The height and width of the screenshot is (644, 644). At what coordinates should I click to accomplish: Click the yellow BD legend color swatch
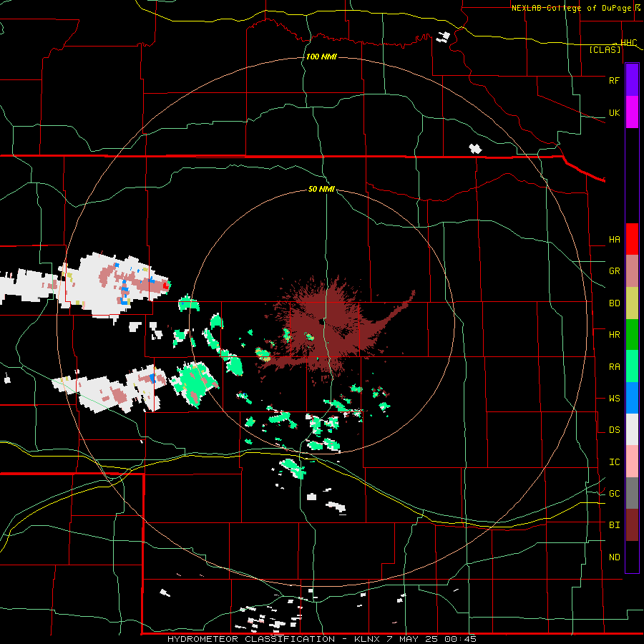632,303
